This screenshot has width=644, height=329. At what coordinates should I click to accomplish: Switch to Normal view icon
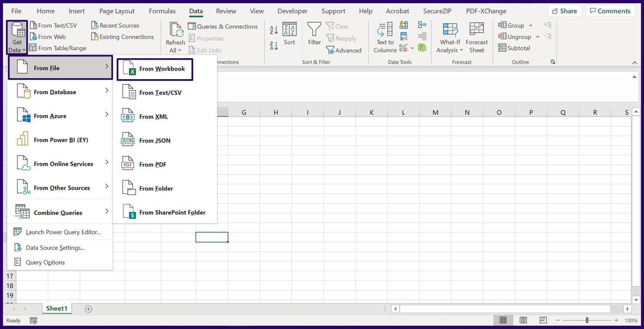coord(503,320)
